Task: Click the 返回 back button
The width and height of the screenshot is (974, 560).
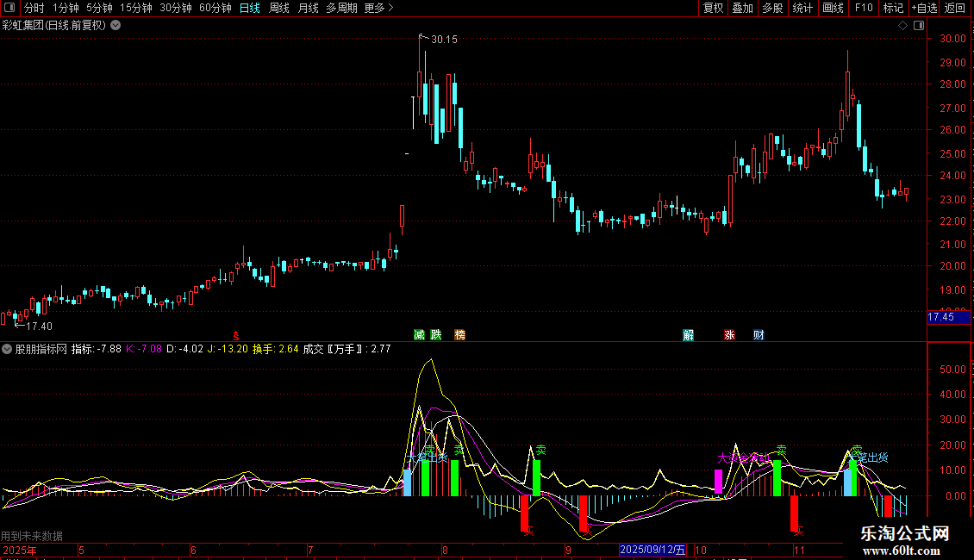Action: tap(955, 8)
